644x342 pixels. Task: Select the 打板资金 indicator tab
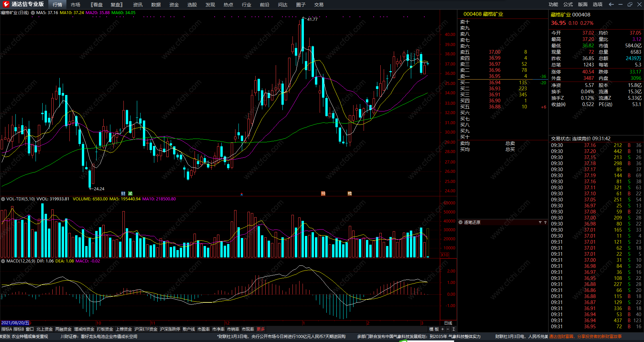pyautogui.click(x=105, y=329)
